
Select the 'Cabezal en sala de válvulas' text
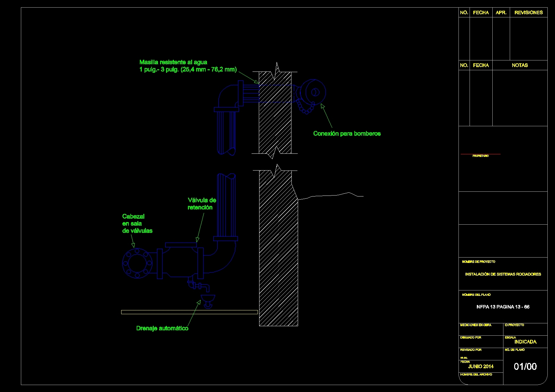point(137,224)
